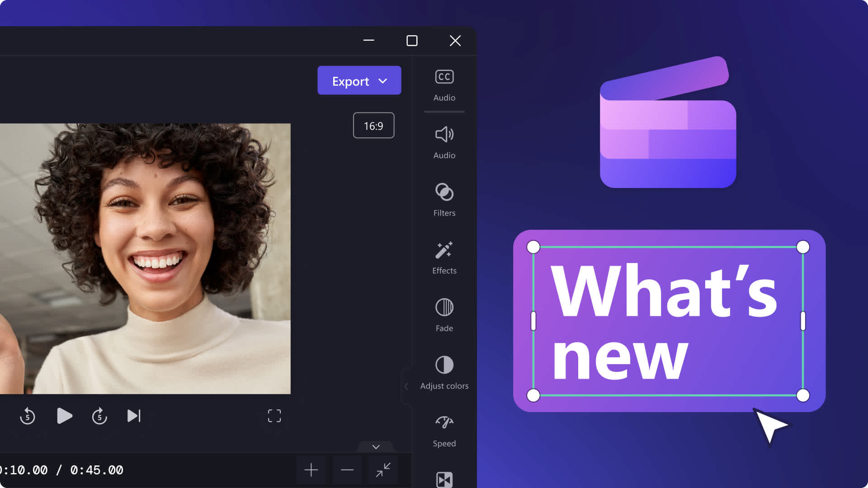Viewport: 868px width, 488px height.
Task: Click skip to end button
Action: point(133,415)
